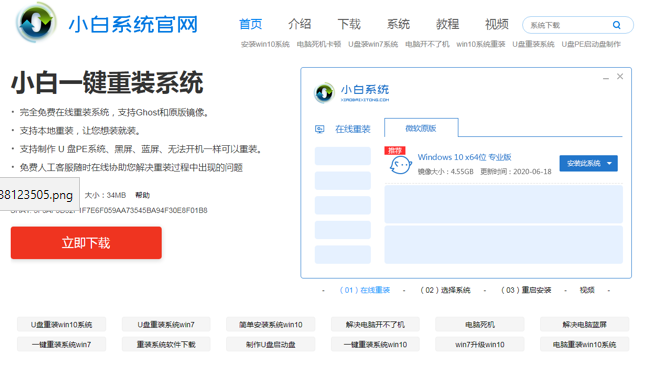Click the 一键重装系统win7 tag
Viewport: 650px width, 367px height.
(61, 344)
